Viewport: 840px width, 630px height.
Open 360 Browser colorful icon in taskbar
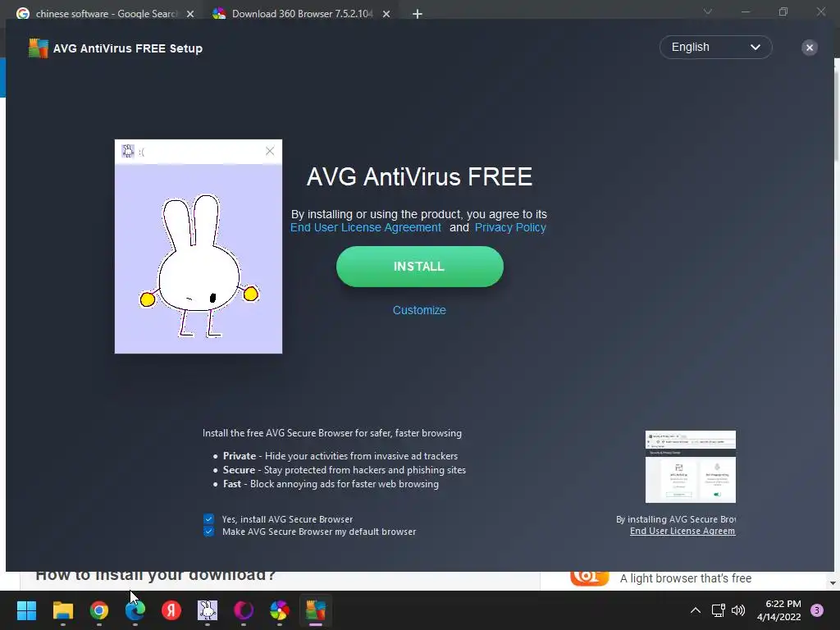point(280,610)
